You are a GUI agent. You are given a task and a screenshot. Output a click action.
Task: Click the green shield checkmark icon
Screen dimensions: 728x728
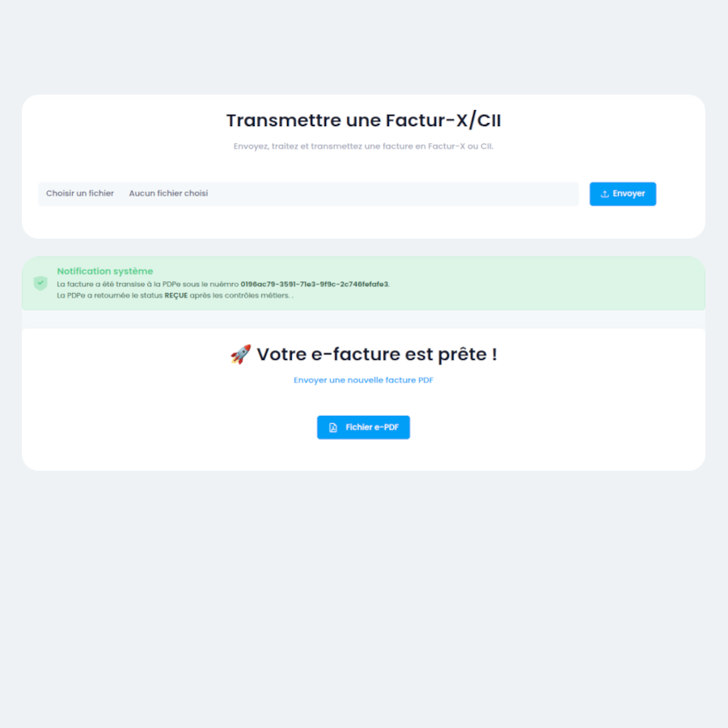point(40,283)
